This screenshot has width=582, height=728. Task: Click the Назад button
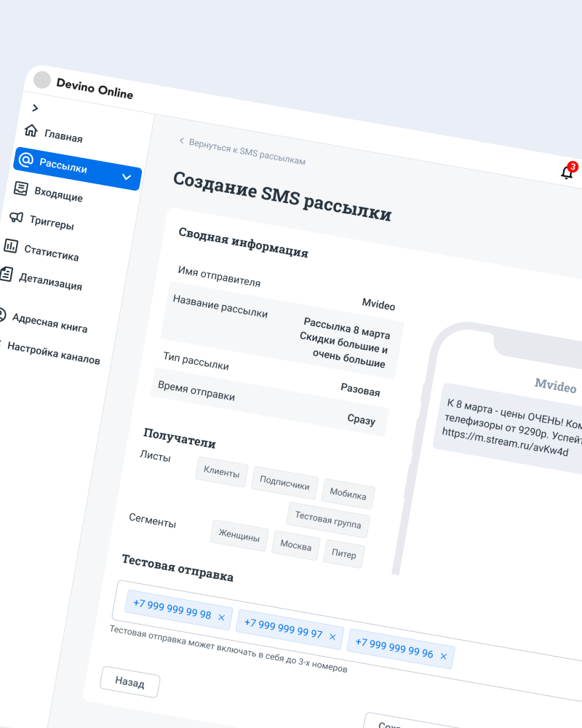(130, 682)
